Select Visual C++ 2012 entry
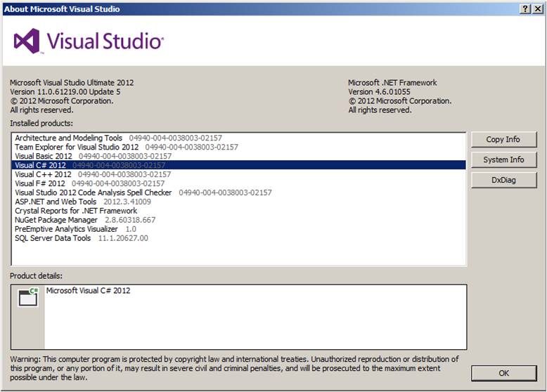The image size is (547, 392). click(238, 174)
